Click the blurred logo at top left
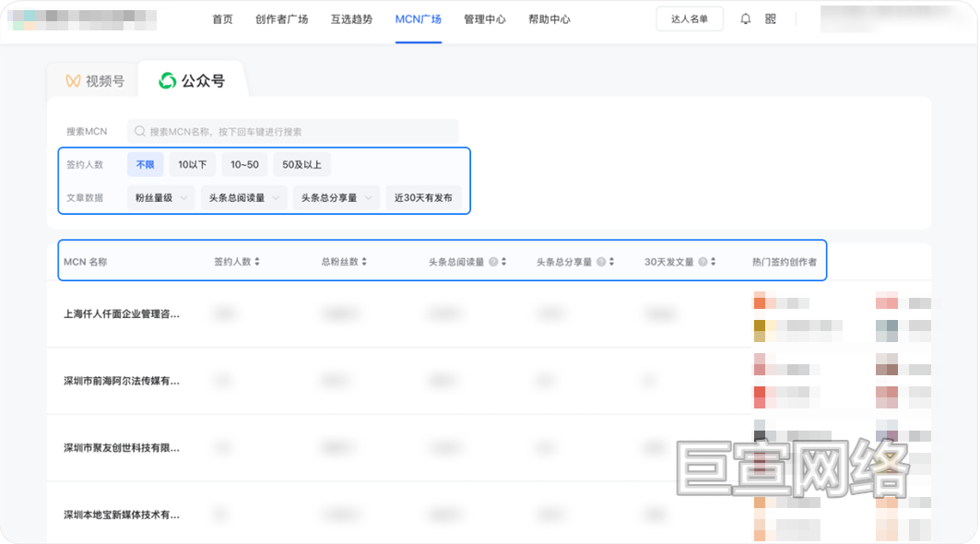 [82, 19]
